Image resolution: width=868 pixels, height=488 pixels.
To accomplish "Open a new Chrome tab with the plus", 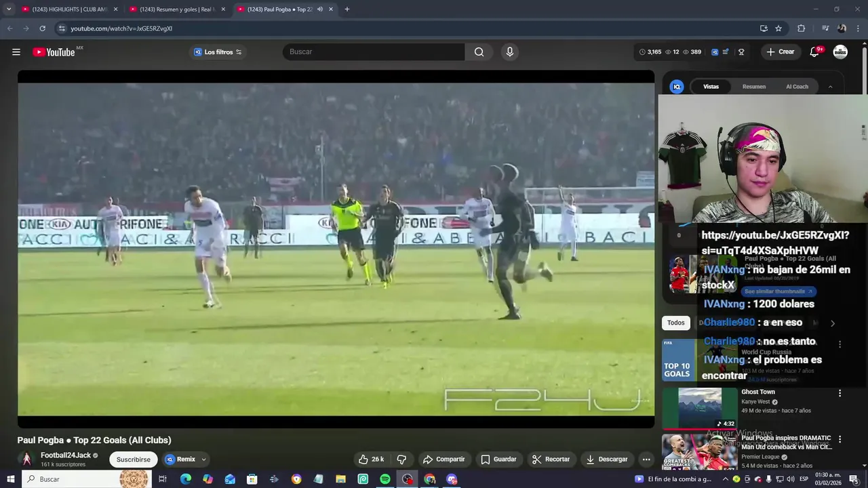I will (347, 9).
